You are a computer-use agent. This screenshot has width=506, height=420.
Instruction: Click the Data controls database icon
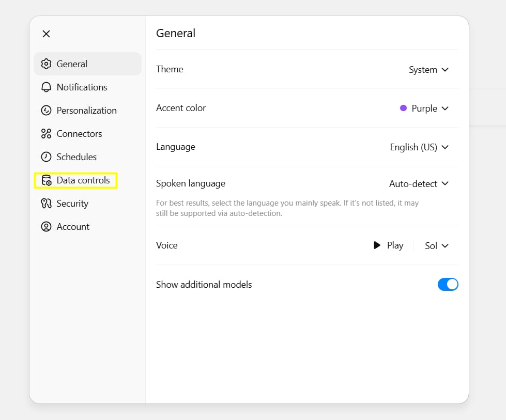click(46, 180)
